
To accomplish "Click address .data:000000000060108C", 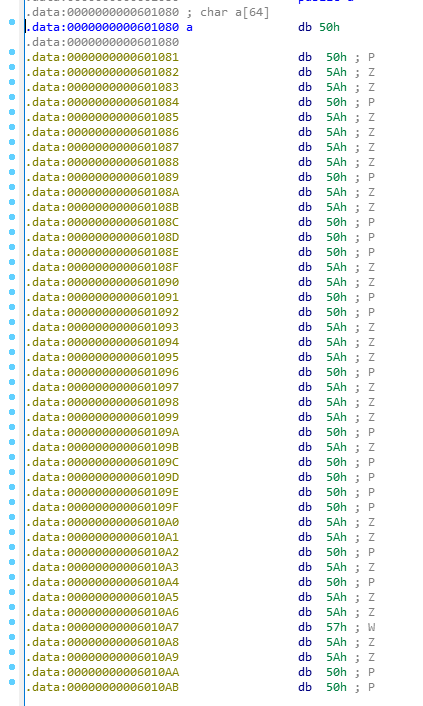I will click(x=102, y=222).
